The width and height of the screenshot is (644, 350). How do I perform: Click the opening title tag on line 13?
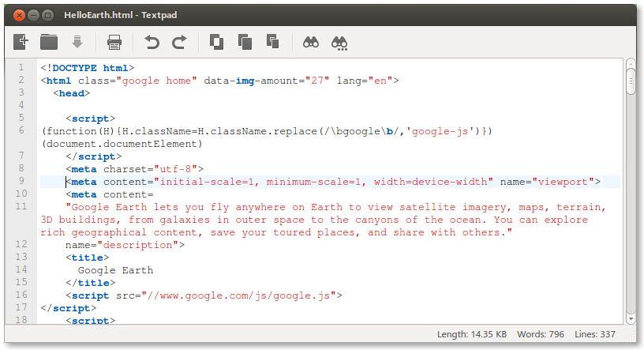click(x=88, y=258)
